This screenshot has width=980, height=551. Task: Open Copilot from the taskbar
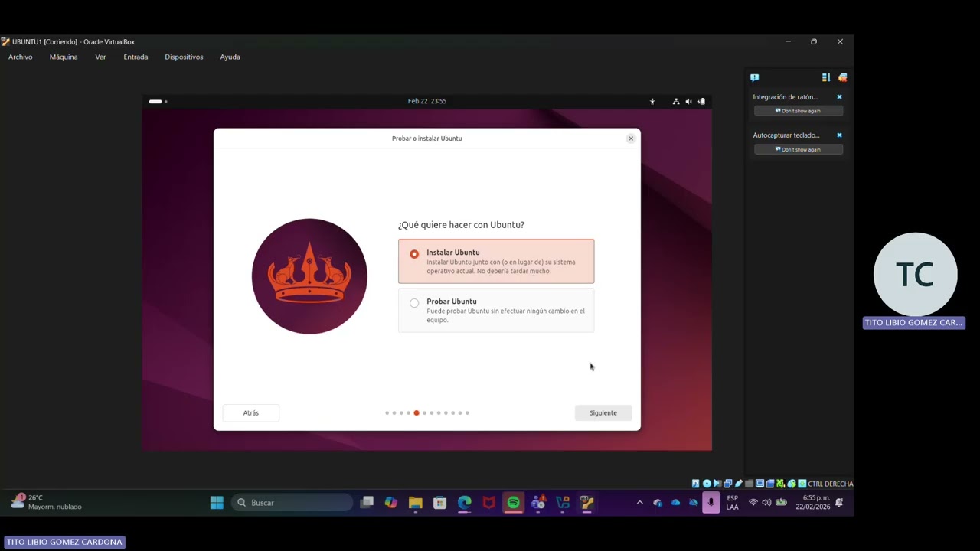[391, 503]
